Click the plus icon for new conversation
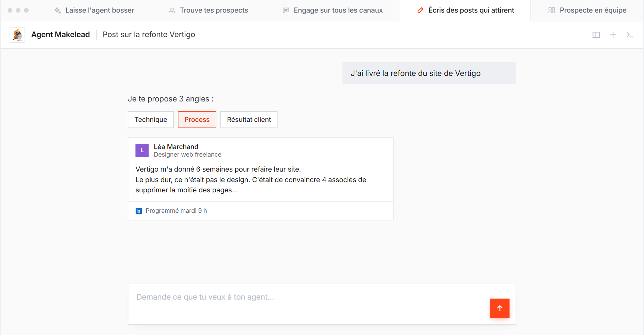The image size is (644, 335). coord(613,35)
